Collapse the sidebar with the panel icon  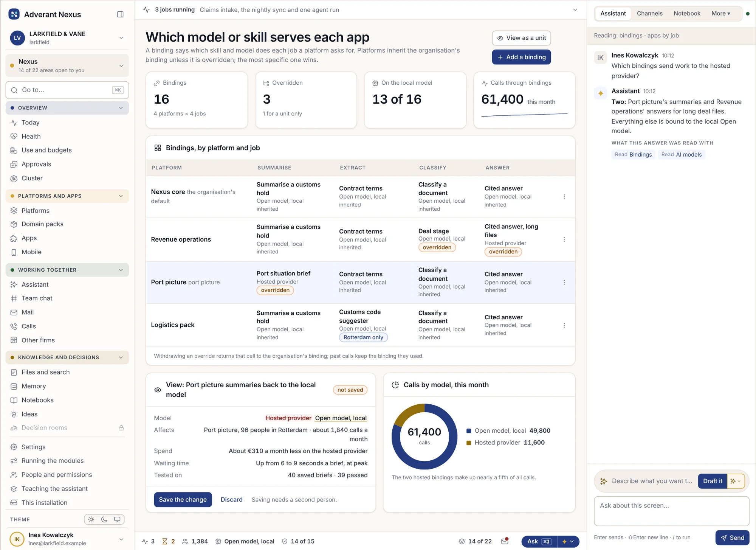coord(120,14)
